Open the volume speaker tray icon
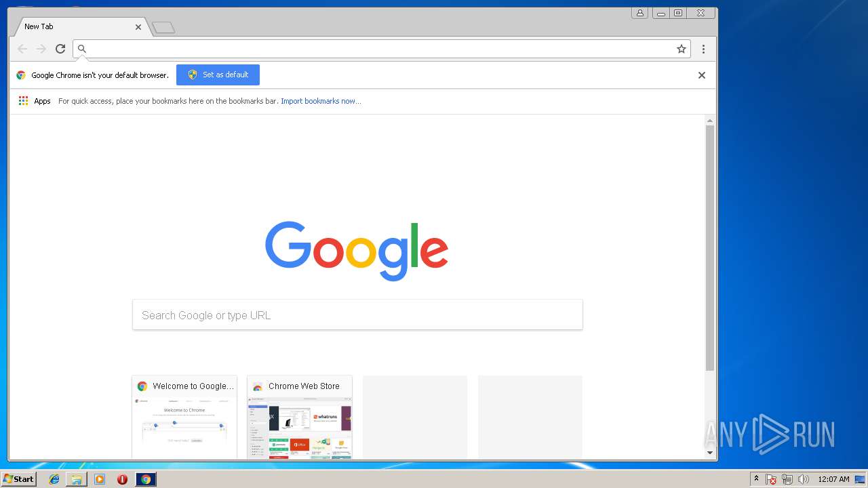Image resolution: width=868 pixels, height=488 pixels. click(804, 479)
